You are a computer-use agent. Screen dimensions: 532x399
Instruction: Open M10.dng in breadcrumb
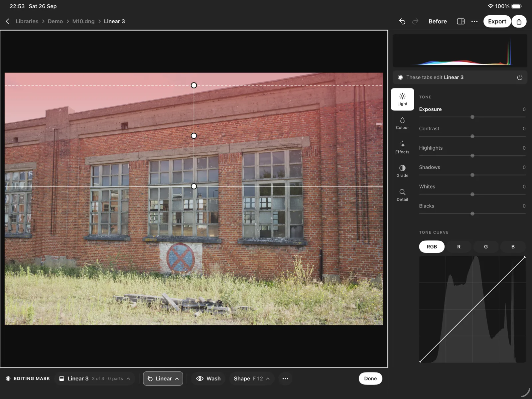click(83, 21)
